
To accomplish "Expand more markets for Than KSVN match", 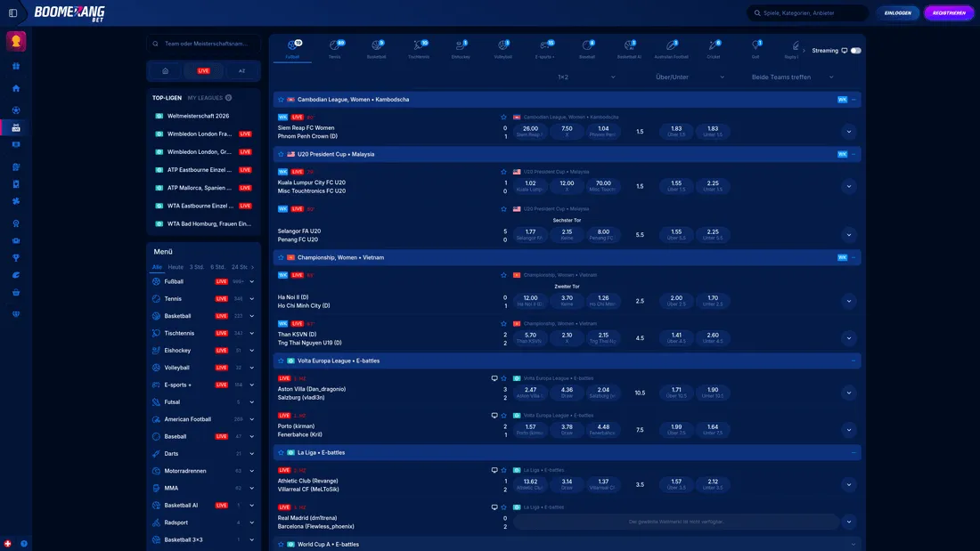I will pyautogui.click(x=849, y=338).
